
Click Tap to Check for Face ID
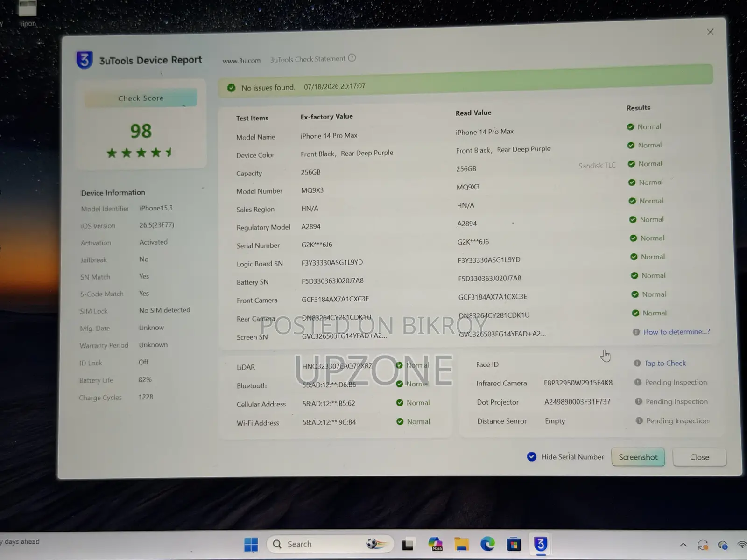665,363
